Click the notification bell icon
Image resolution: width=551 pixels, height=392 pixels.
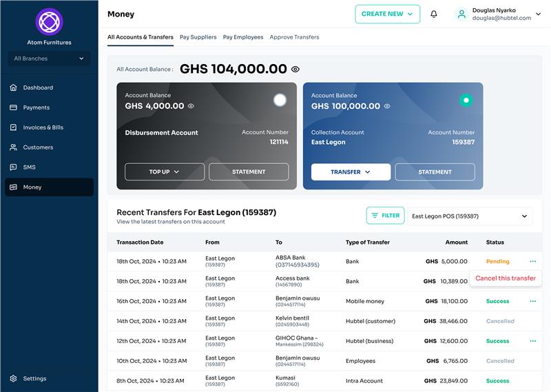[433, 14]
